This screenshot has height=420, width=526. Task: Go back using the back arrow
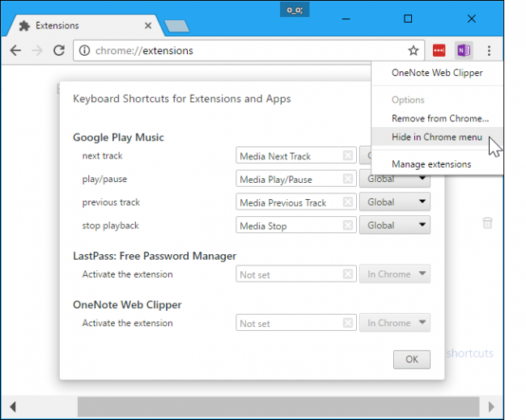pyautogui.click(x=15, y=51)
